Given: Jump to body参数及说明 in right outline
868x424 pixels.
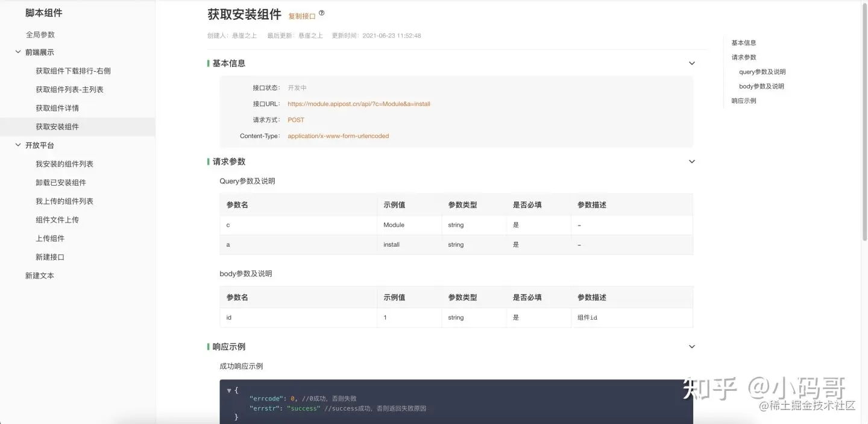Looking at the screenshot, I should pyautogui.click(x=762, y=86).
